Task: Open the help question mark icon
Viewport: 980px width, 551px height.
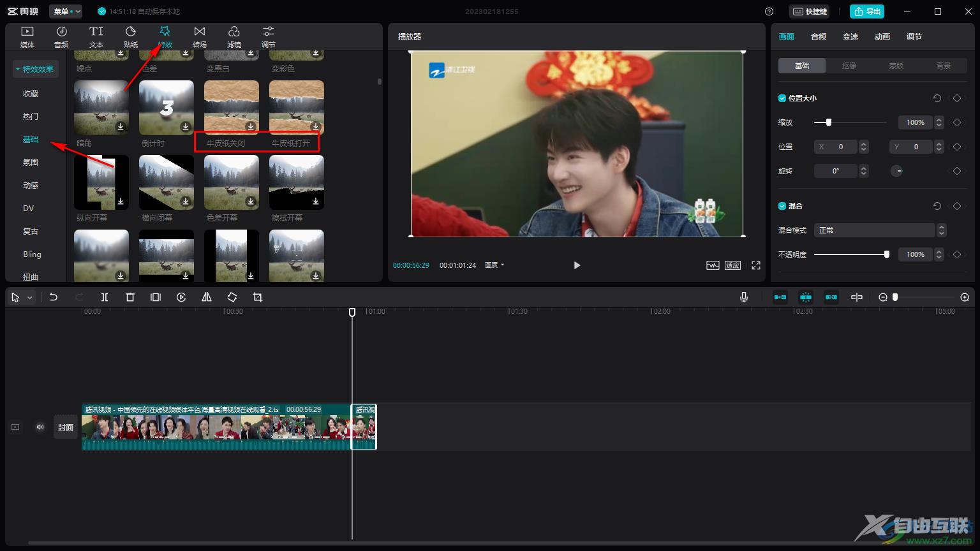Action: pyautogui.click(x=769, y=11)
